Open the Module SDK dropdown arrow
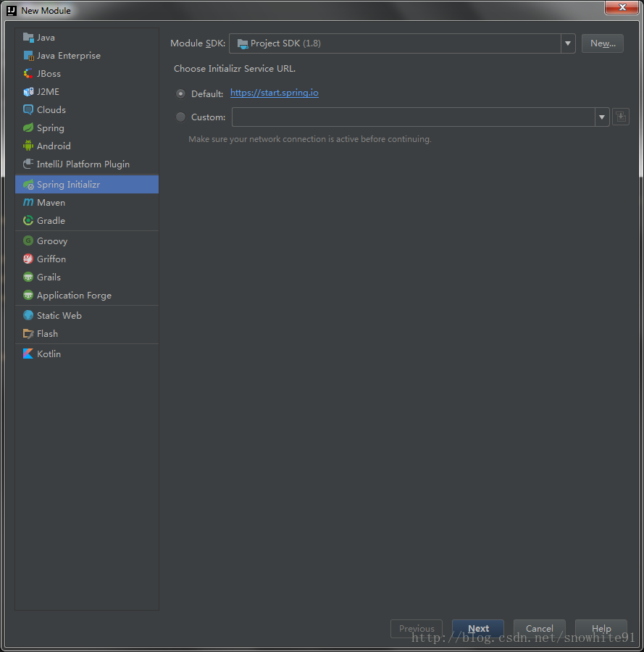The width and height of the screenshot is (644, 652). coord(567,43)
